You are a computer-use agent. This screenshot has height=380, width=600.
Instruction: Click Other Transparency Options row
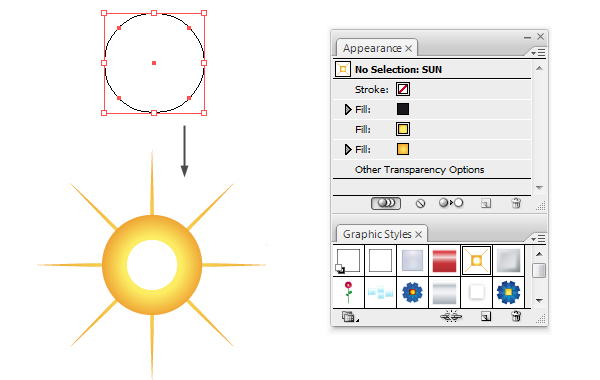coord(432,170)
